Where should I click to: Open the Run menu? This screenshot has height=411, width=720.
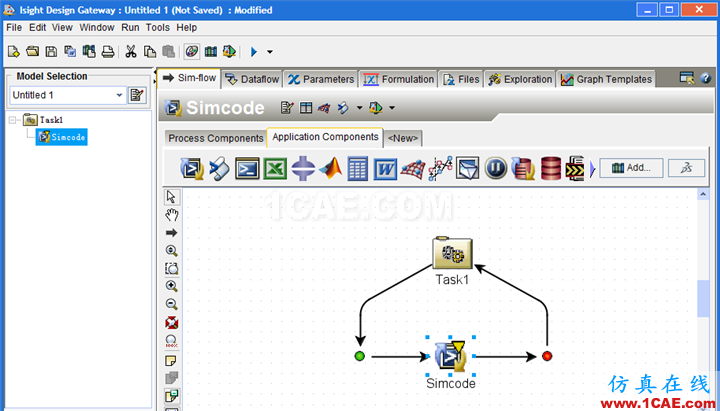coord(130,28)
